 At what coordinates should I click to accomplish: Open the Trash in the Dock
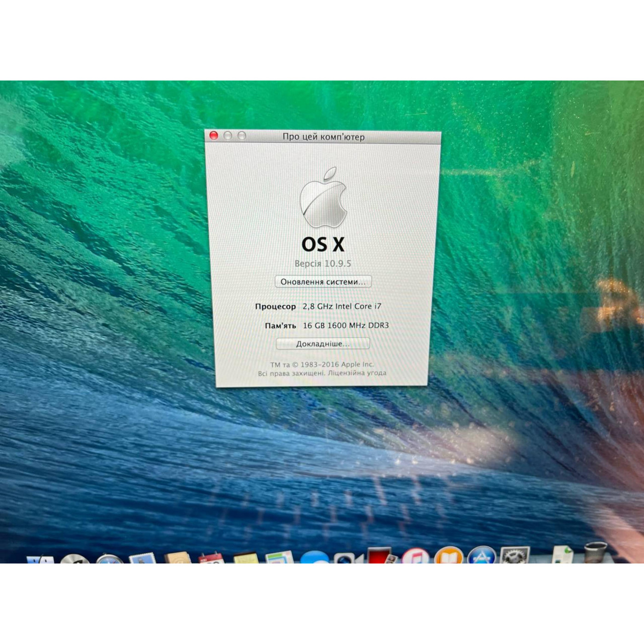pyautogui.click(x=595, y=552)
